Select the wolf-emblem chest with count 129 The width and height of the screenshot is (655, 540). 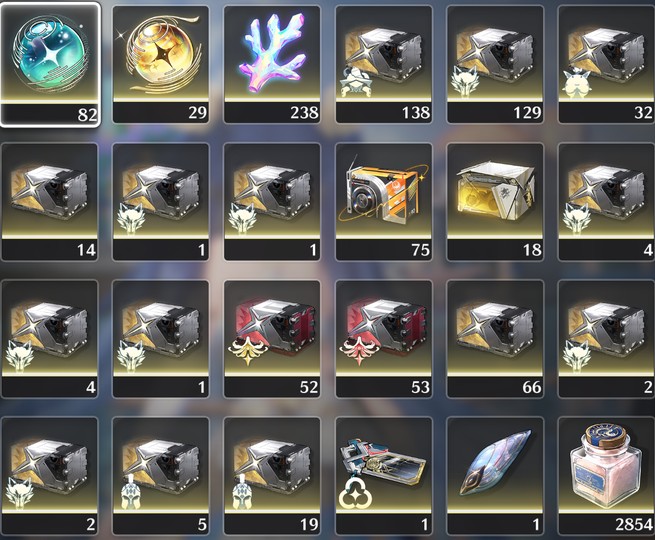495,64
